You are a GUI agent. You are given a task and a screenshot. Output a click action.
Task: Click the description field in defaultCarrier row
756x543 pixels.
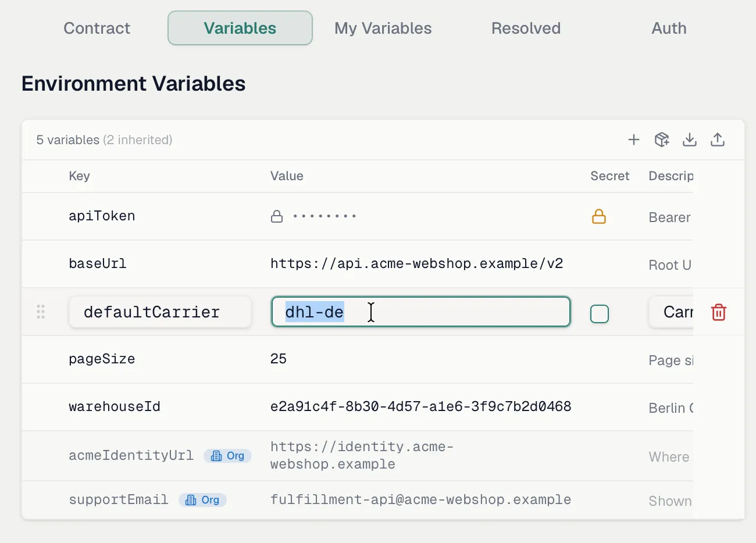[671, 312]
